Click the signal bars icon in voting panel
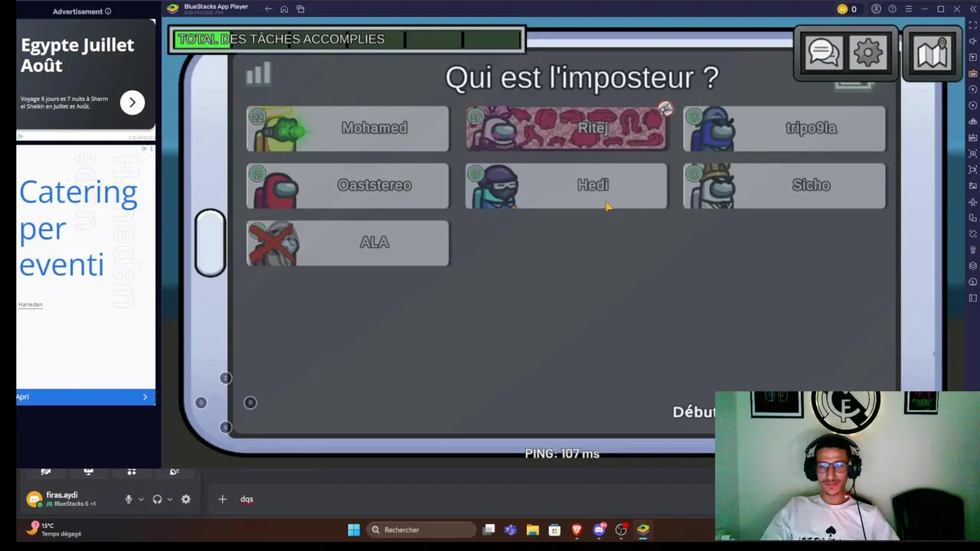 259,73
